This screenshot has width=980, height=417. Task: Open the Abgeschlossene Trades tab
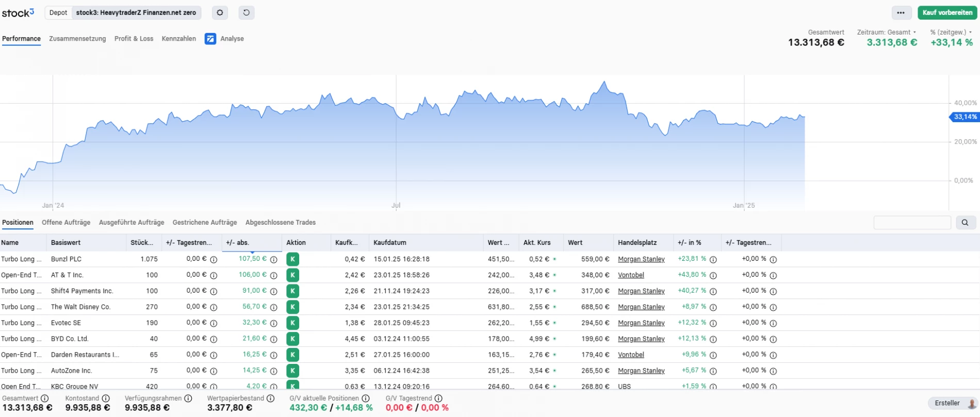[281, 223]
